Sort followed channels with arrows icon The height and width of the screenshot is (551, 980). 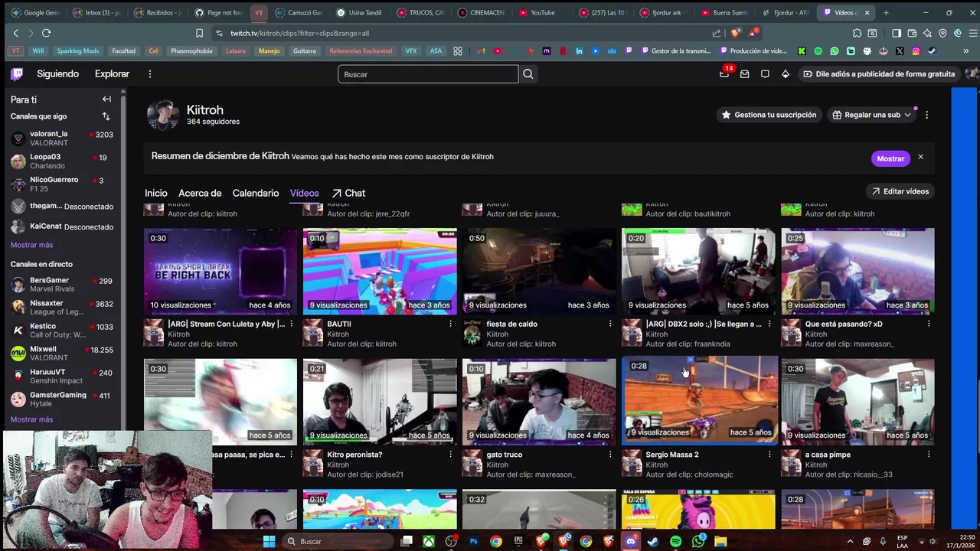[106, 116]
